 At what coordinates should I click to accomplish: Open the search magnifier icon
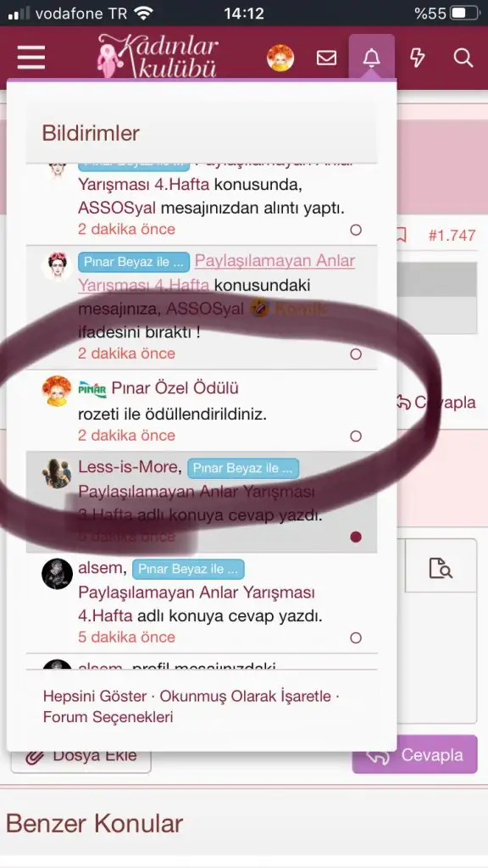pos(463,58)
